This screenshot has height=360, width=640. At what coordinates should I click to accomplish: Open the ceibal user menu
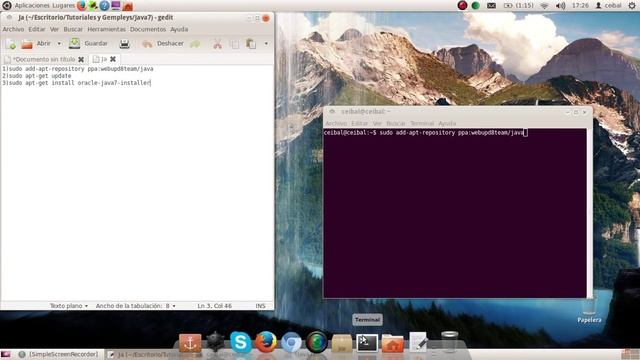coord(609,6)
